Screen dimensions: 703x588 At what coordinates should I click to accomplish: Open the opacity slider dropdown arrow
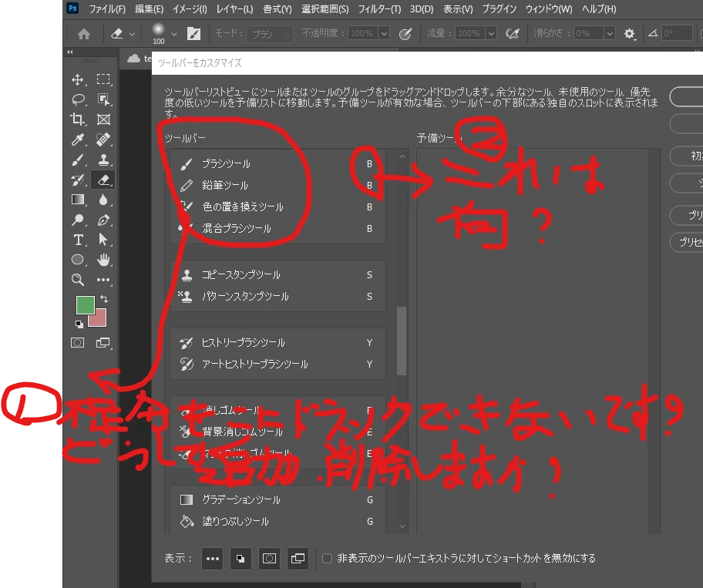pos(384,33)
